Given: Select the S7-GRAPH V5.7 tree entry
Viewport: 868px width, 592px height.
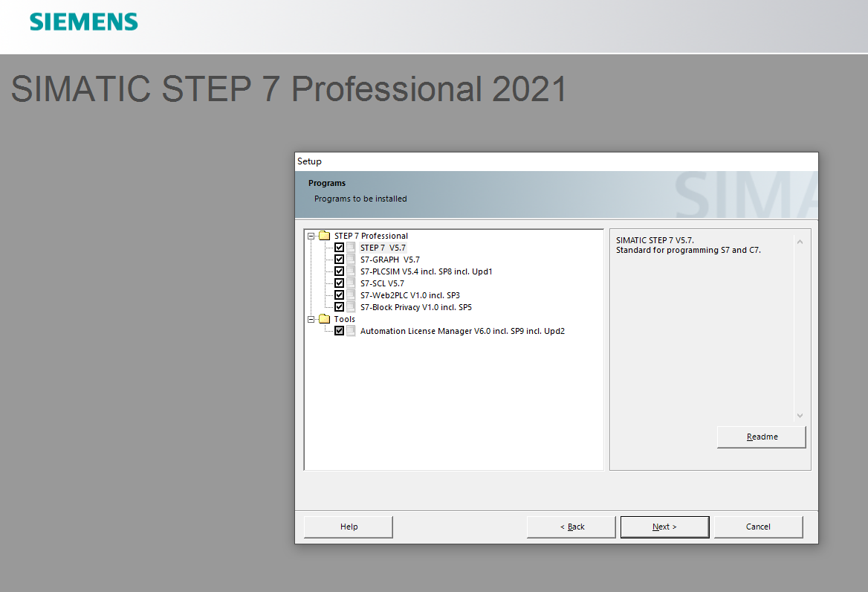Looking at the screenshot, I should 389,260.
